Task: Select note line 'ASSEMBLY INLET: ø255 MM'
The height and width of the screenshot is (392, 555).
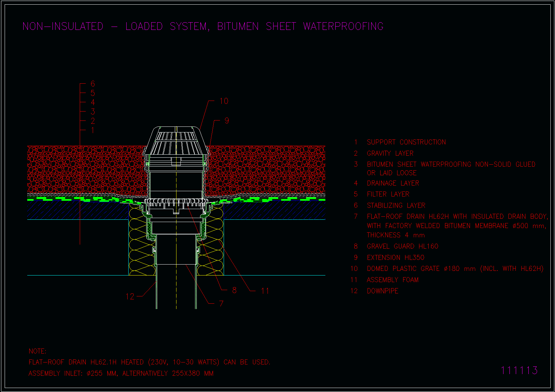Action: (x=121, y=373)
